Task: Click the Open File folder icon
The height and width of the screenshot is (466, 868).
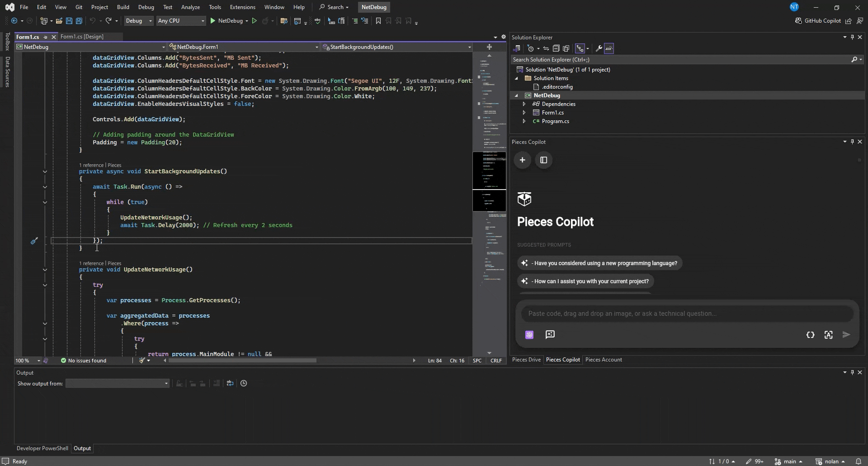Action: pos(59,21)
